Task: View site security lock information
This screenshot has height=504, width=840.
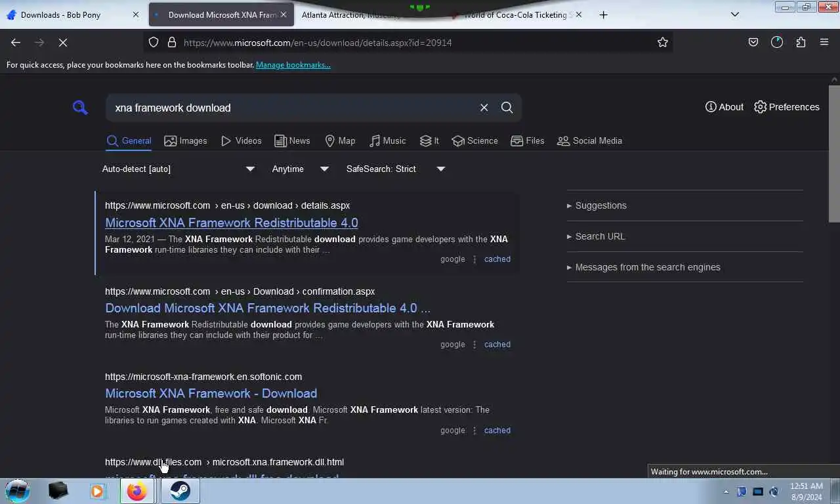Action: tap(172, 43)
